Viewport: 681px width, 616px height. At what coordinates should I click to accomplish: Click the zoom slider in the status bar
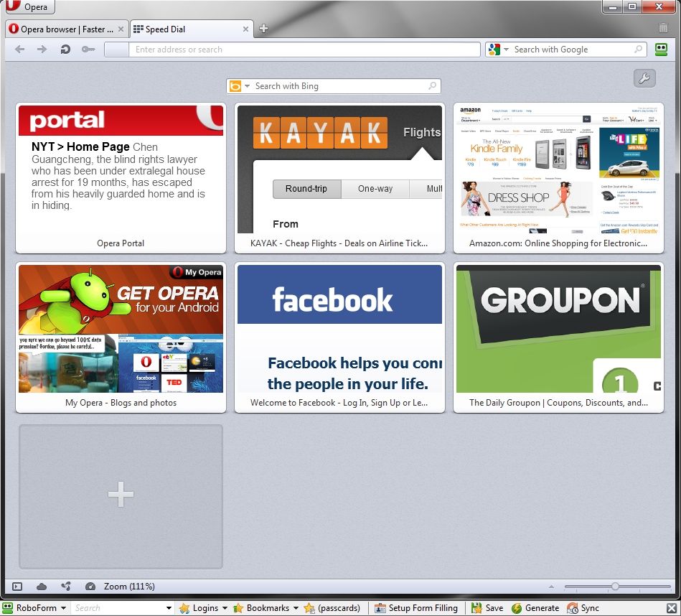[617, 587]
